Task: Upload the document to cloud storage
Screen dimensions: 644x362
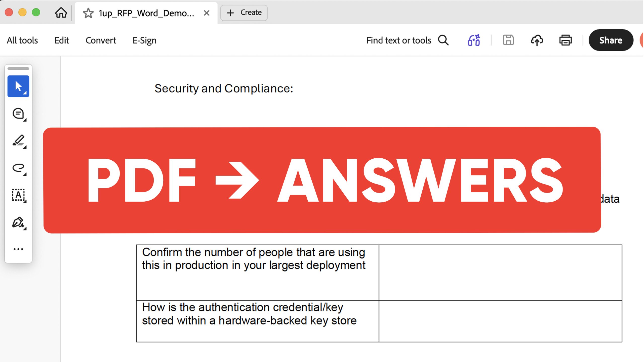Action: coord(537,40)
